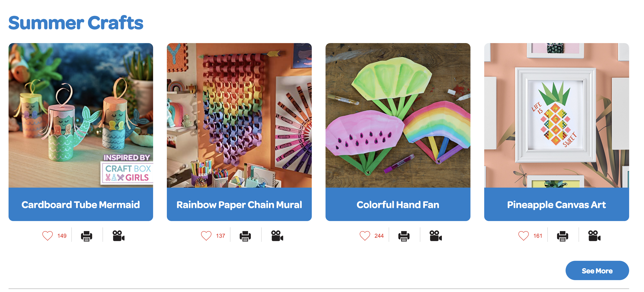This screenshot has width=644, height=292.
Task: Click the mermaid tubes craft photo
Action: [81, 115]
